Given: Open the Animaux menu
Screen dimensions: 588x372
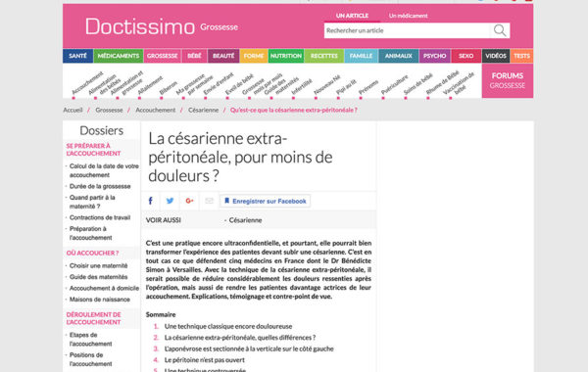Looking at the screenshot, I should [398, 56].
